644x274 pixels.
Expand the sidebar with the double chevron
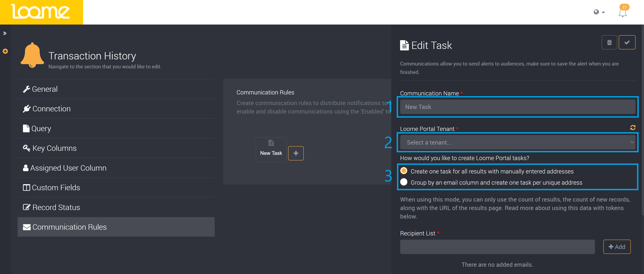pyautogui.click(x=5, y=33)
